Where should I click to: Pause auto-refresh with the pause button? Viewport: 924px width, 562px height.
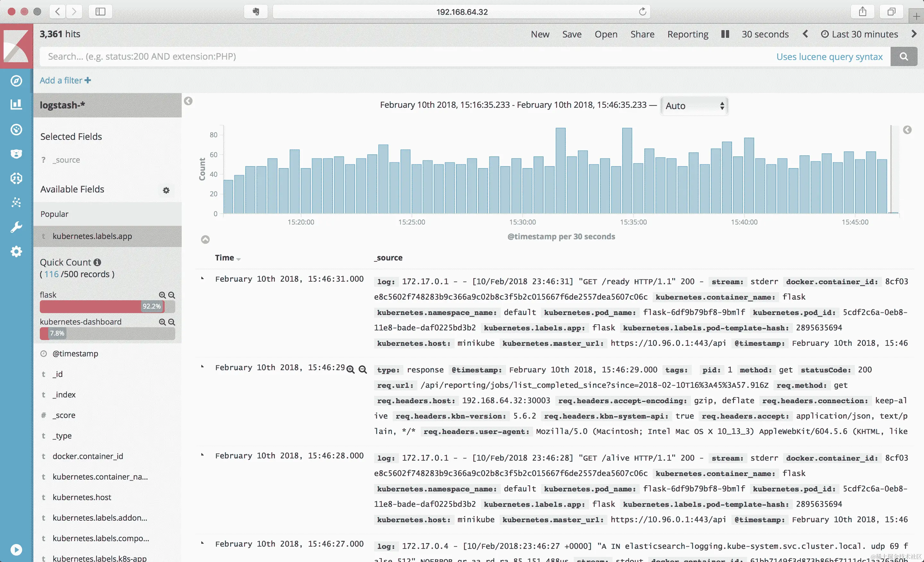coord(725,34)
